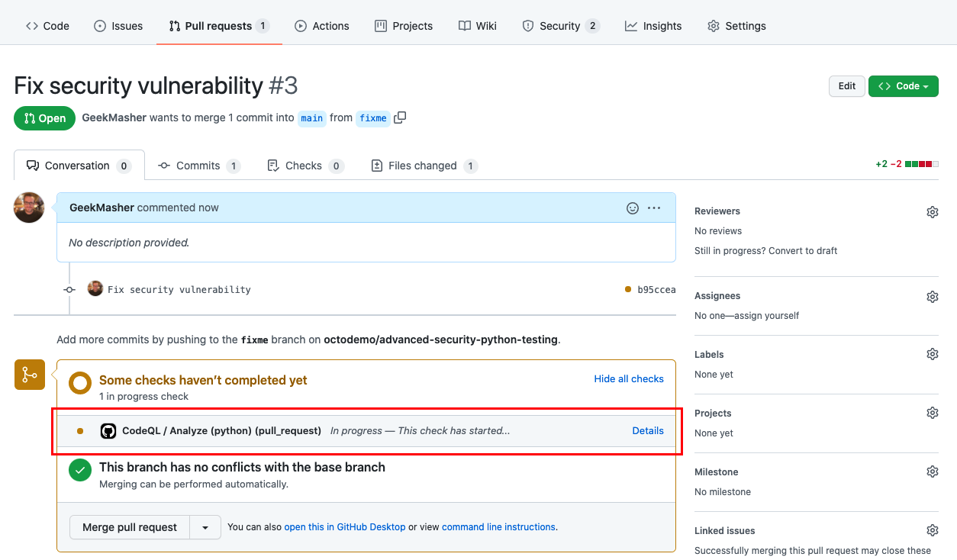Screen dimensions: 957x560
Task: Click the Security counter badge showing 2
Action: click(x=592, y=26)
